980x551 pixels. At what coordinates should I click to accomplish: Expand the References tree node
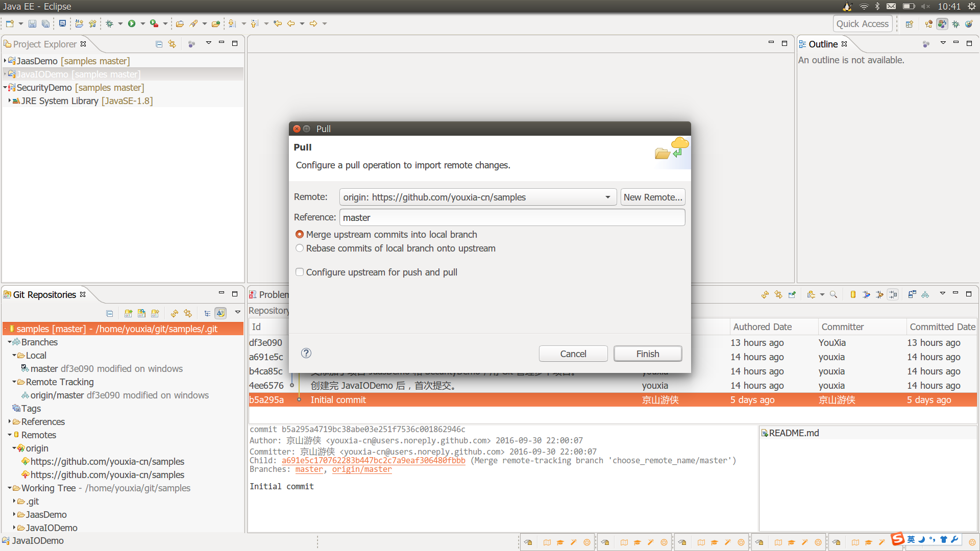coord(10,421)
